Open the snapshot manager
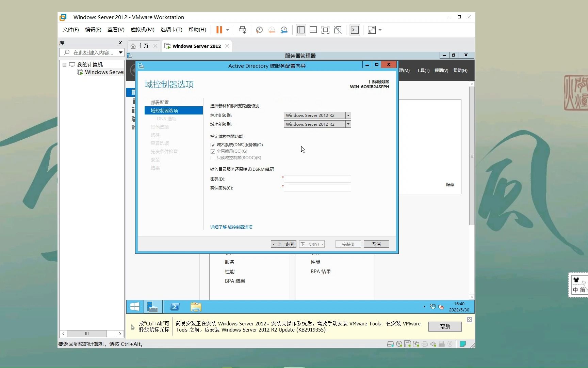The image size is (588, 368). pyautogui.click(x=284, y=30)
